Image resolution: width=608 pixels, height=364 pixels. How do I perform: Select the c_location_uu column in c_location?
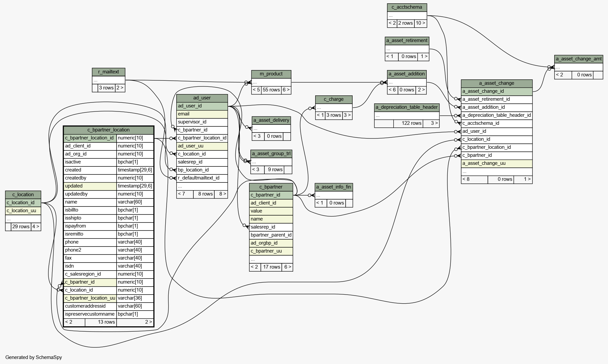coord(23,211)
